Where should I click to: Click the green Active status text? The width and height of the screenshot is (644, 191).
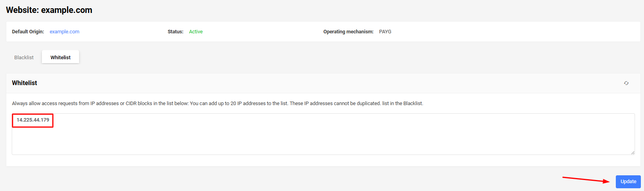[x=196, y=32]
